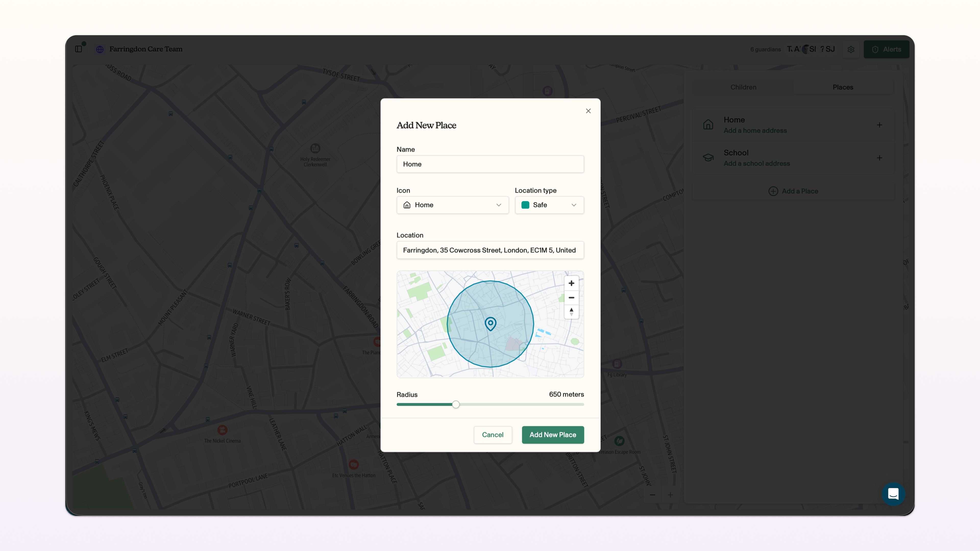Image resolution: width=980 pixels, height=551 pixels.
Task: Click the Radius slider handle
Action: (x=456, y=404)
